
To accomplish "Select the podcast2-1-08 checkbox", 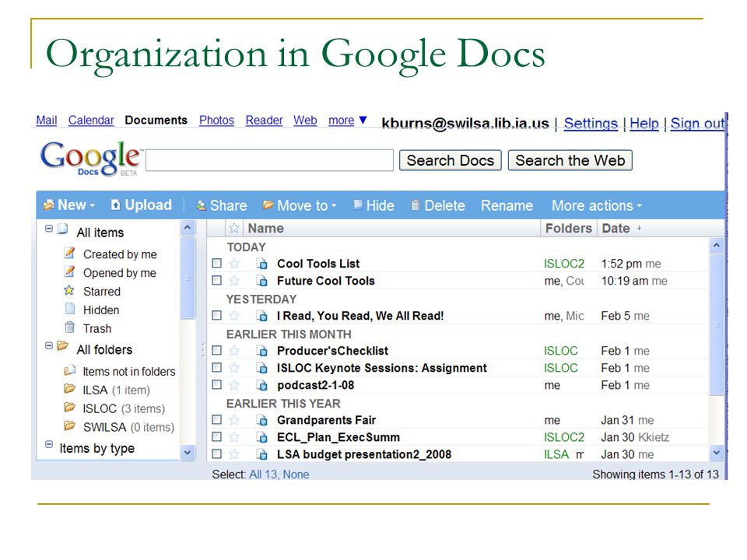I will pyautogui.click(x=217, y=384).
